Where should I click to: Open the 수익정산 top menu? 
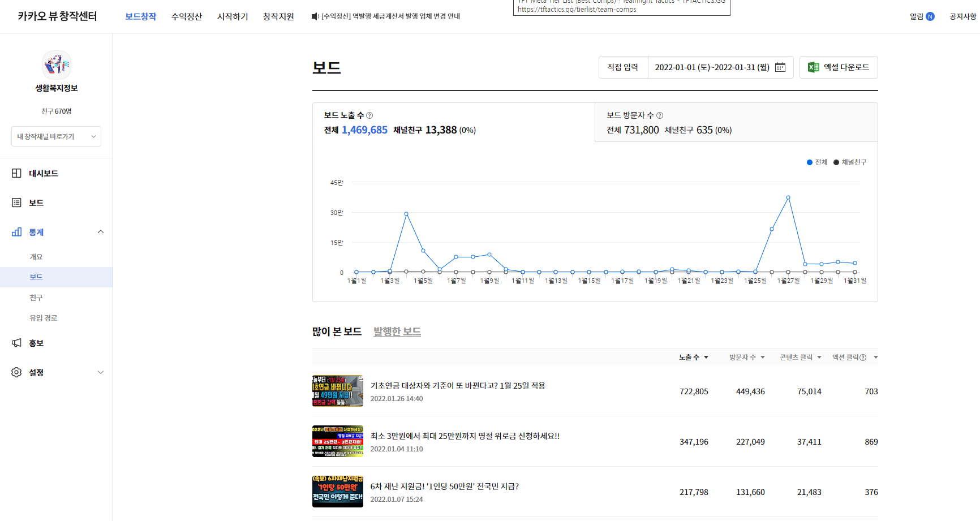point(187,16)
